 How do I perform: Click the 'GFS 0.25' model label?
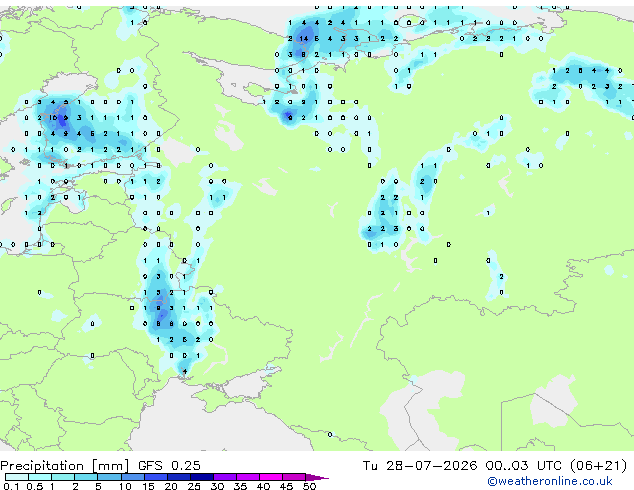(169, 466)
